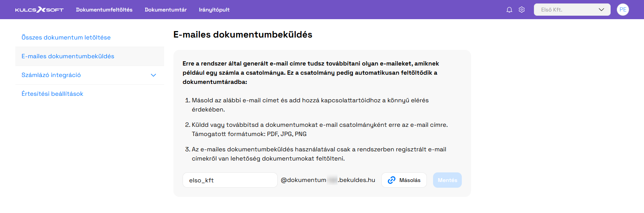The image size is (644, 213).
Task: Select Összes dokumentum letöltése in the sidebar
Action: click(66, 38)
